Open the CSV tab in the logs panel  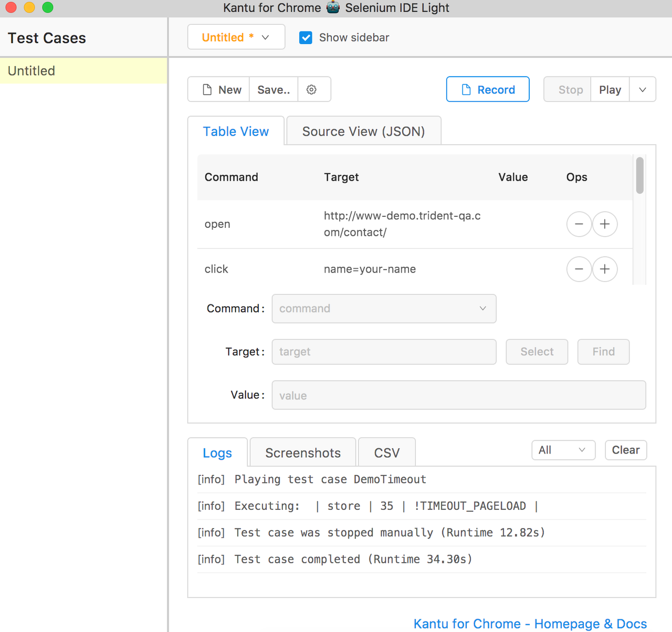click(x=386, y=451)
